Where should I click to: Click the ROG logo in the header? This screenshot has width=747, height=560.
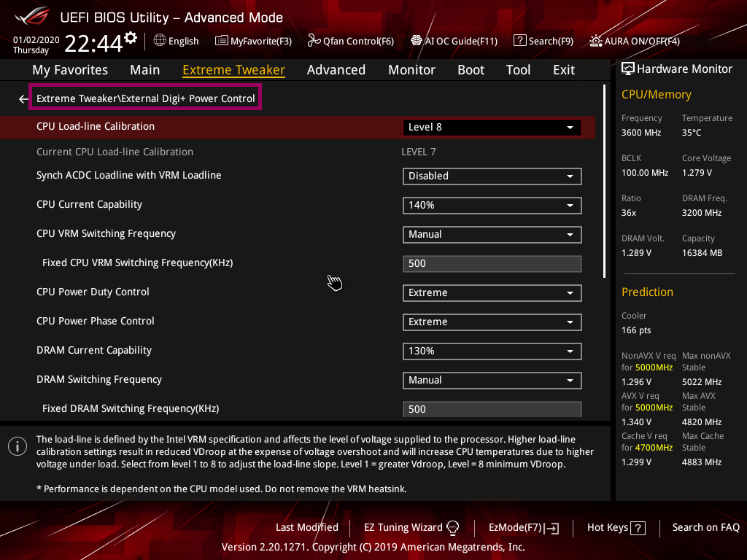[32, 17]
